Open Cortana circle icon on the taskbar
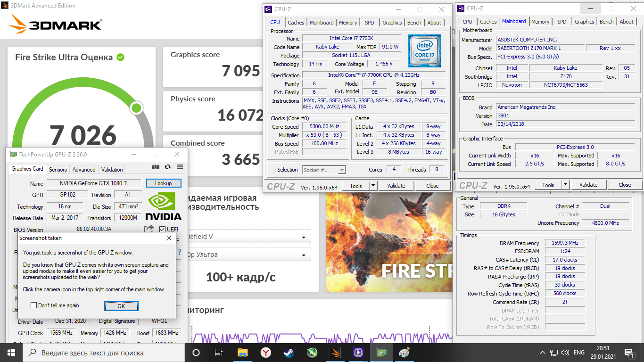 pyautogui.click(x=196, y=353)
